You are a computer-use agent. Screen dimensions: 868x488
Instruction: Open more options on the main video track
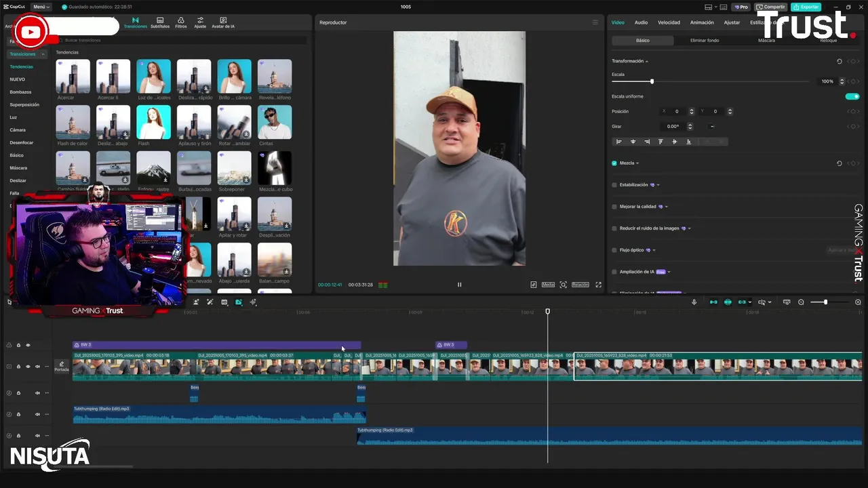[x=47, y=367]
